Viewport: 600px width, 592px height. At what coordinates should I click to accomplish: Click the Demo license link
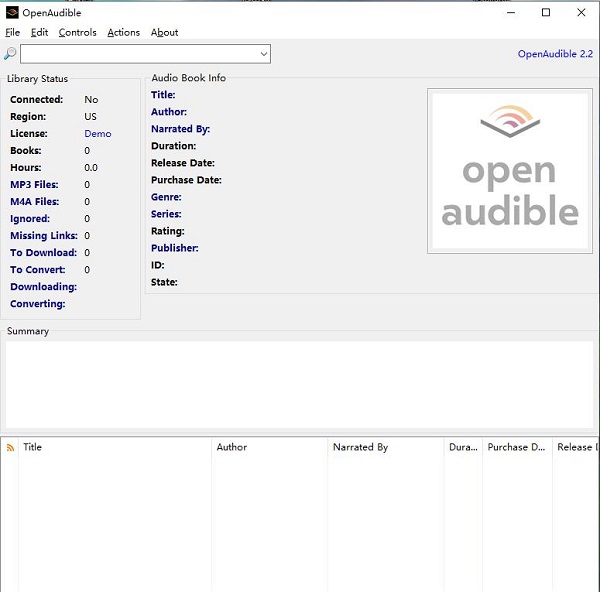pyautogui.click(x=98, y=134)
